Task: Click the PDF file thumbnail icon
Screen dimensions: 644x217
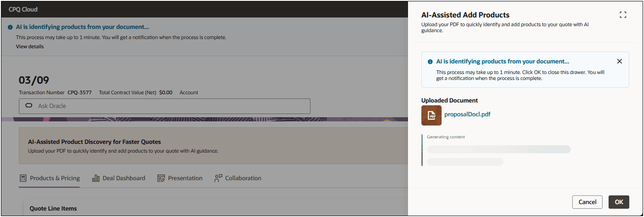Action: click(431, 115)
